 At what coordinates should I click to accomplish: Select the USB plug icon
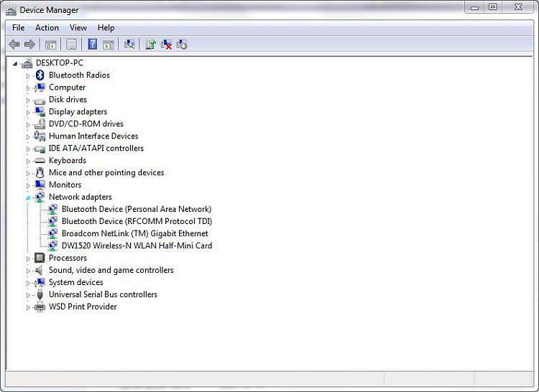pos(40,294)
